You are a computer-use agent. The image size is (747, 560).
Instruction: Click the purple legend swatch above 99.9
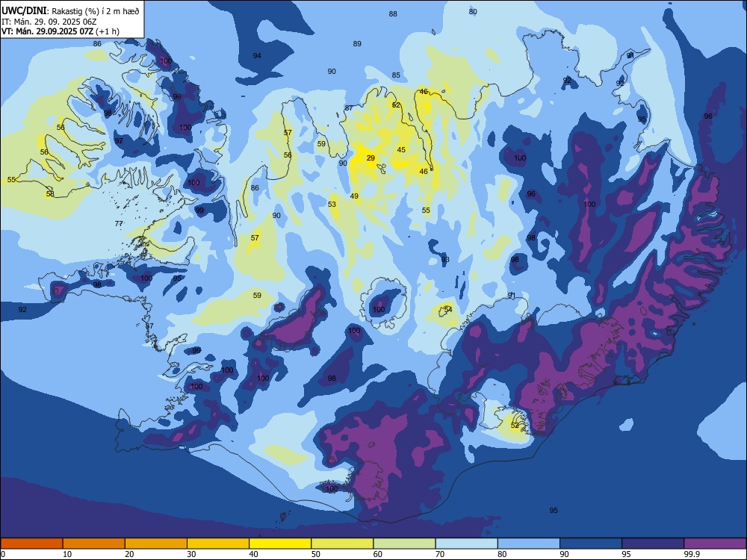tap(715, 544)
